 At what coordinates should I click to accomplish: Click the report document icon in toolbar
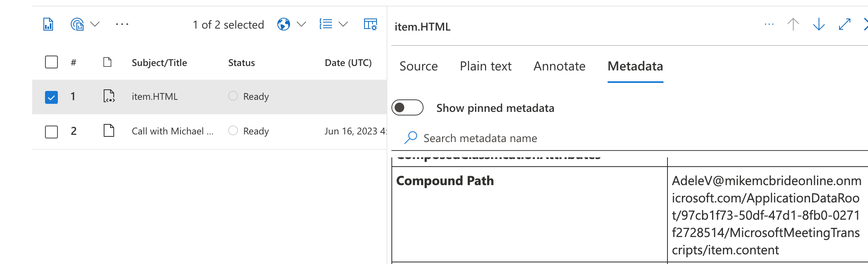(48, 25)
